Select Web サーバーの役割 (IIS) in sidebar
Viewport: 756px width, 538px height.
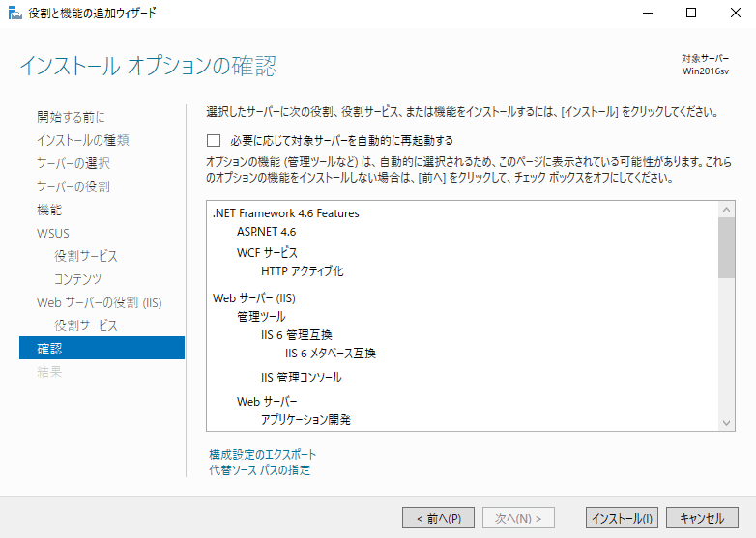[x=100, y=302]
